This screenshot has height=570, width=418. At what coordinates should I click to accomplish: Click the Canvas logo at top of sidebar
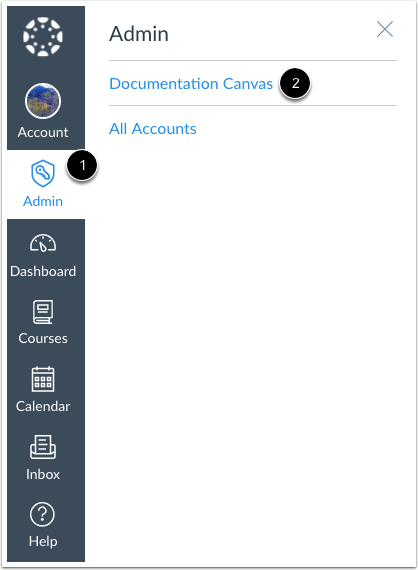[43, 37]
